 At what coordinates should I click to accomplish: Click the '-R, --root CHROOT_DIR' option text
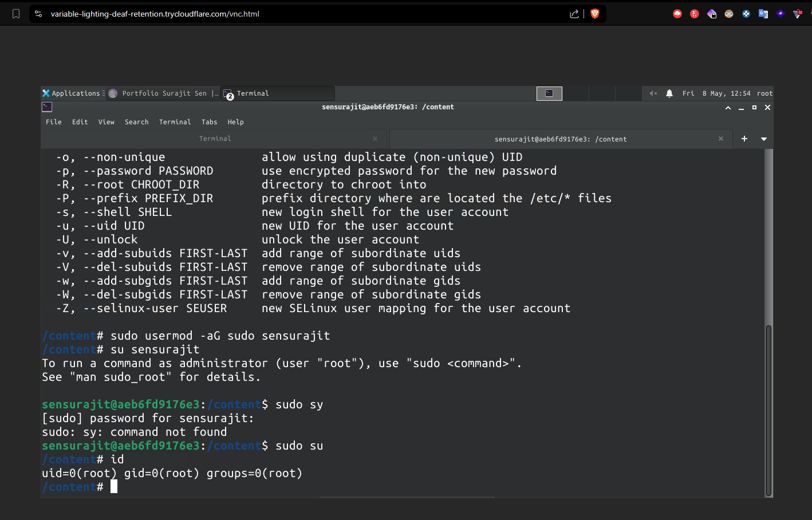coord(128,184)
